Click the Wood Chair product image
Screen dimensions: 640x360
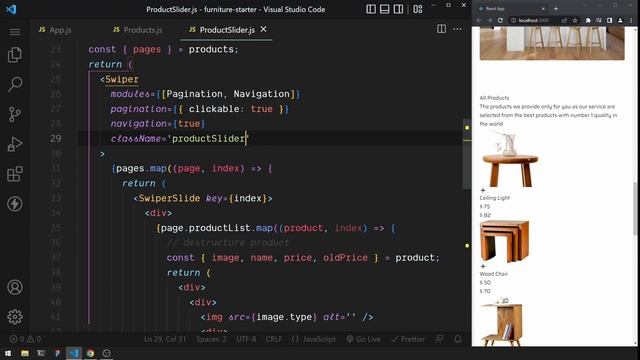coord(504,241)
